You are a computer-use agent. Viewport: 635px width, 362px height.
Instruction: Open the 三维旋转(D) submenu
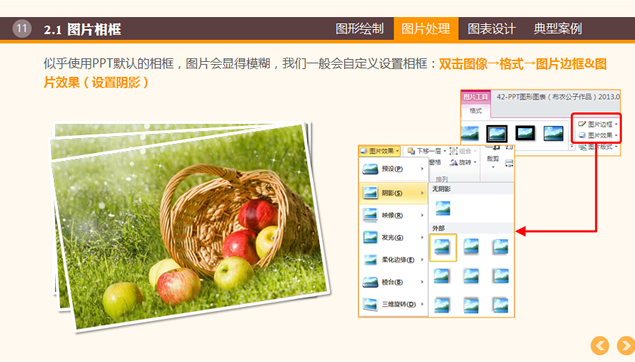393,304
